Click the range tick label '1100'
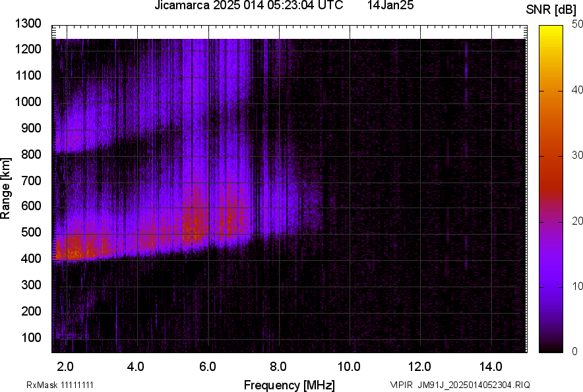 [x=28, y=75]
